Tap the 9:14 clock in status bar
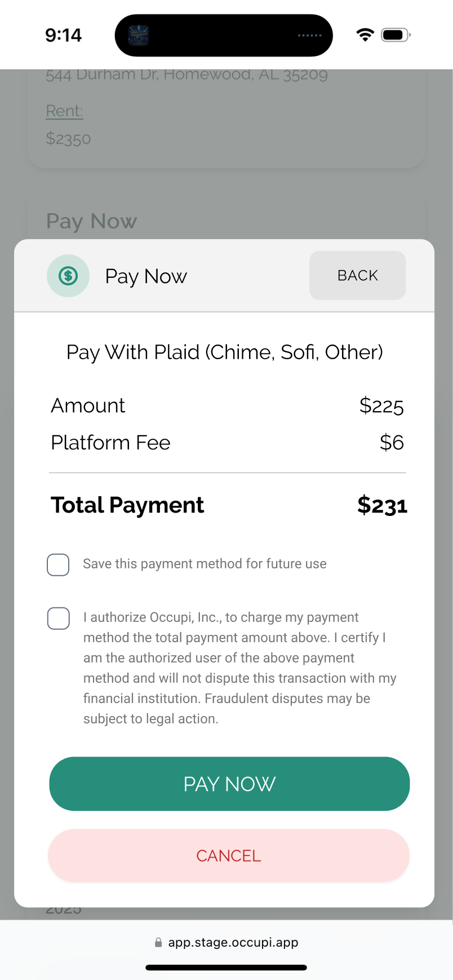Screen dimensions: 453x980 (64, 35)
